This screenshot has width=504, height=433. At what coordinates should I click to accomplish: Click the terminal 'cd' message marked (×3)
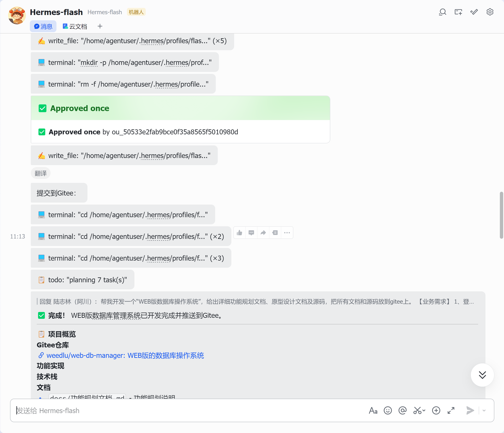(131, 258)
